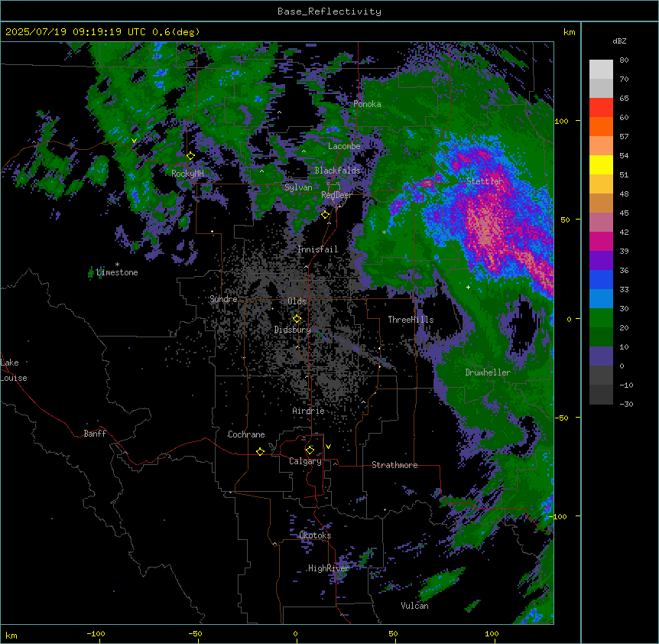The width and height of the screenshot is (659, 644).
Task: Click the Banff label
Action: (x=95, y=434)
